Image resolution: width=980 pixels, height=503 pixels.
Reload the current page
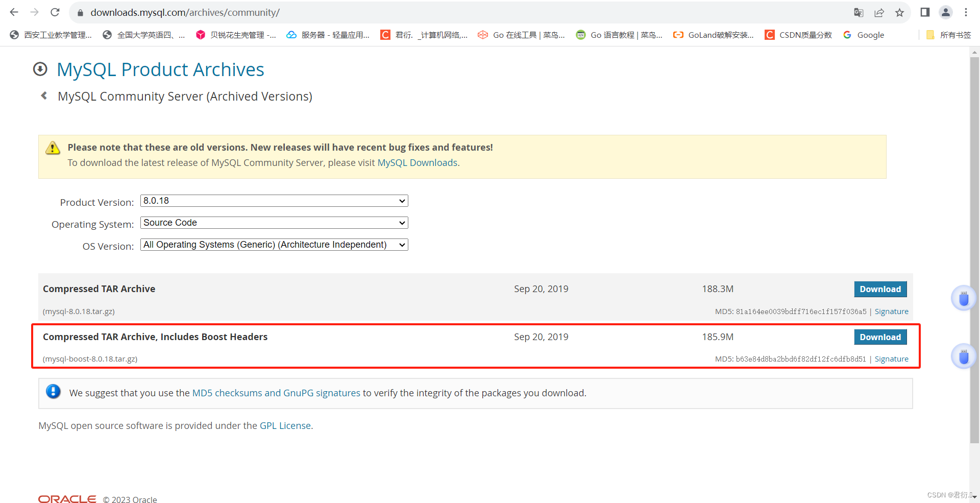point(55,12)
